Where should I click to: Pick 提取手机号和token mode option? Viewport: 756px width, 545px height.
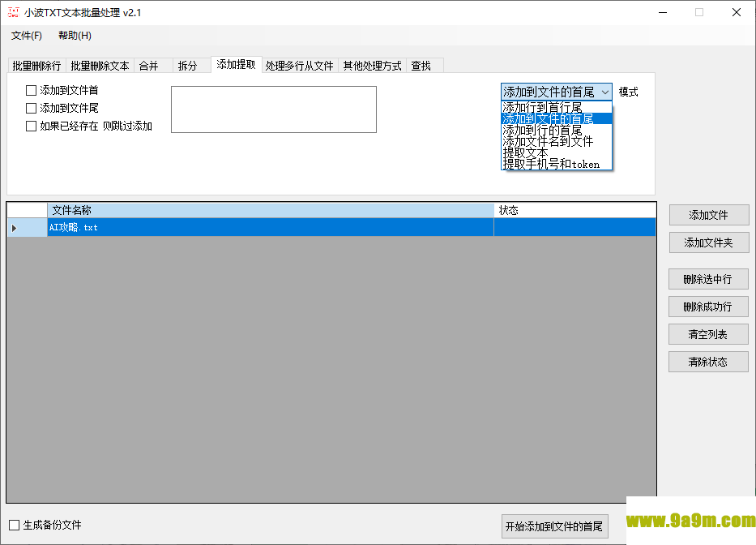[x=557, y=164]
